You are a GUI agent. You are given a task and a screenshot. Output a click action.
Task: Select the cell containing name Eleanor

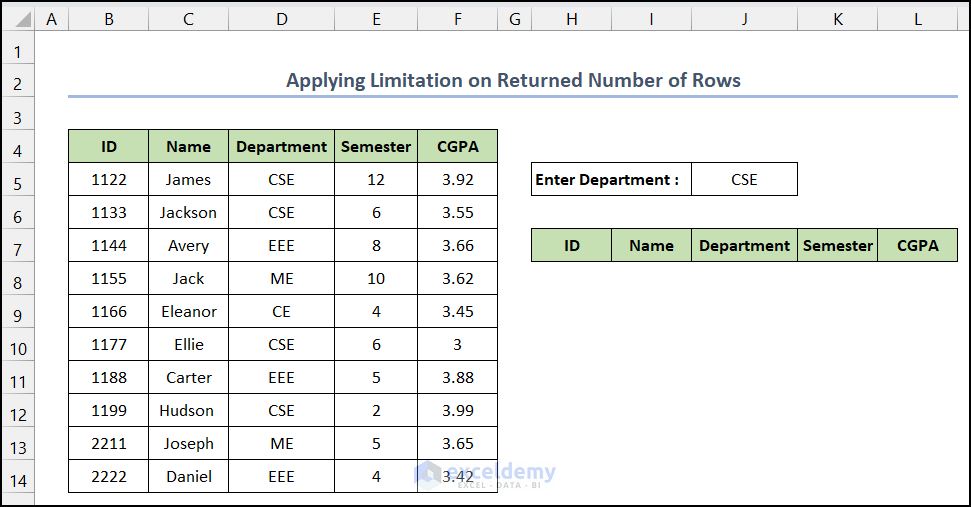click(188, 312)
